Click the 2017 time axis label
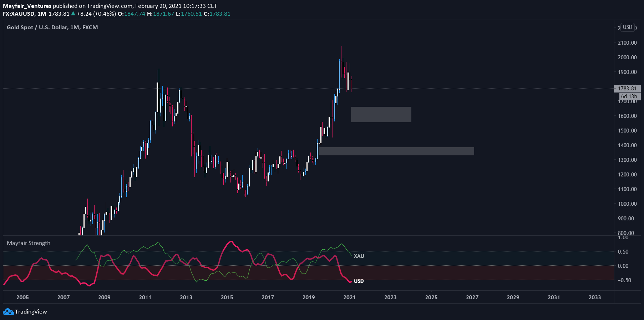 coord(268,297)
